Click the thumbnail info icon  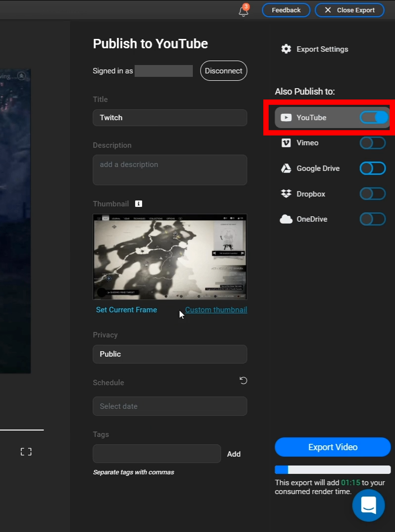coord(139,203)
